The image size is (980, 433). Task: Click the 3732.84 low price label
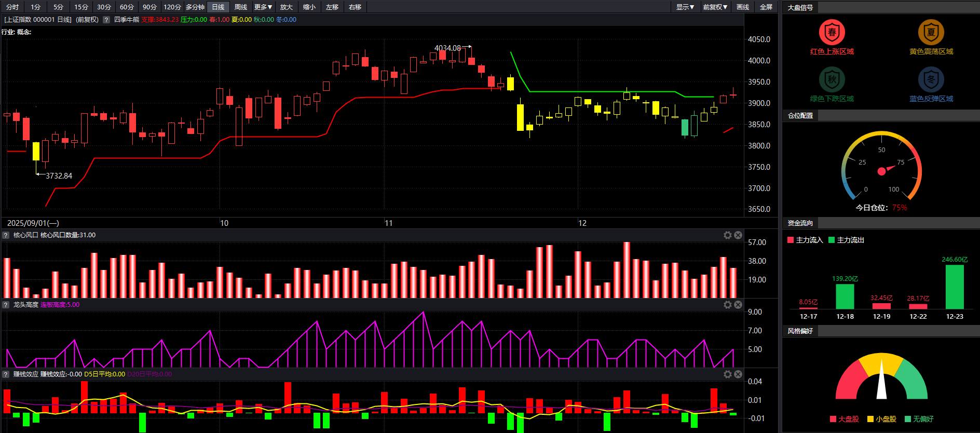[x=59, y=176]
